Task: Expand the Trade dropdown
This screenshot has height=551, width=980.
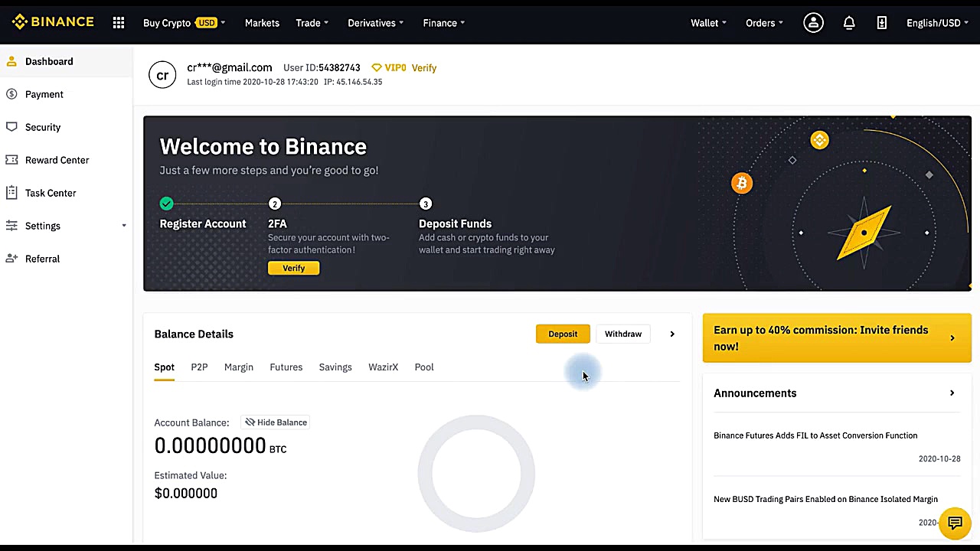Action: 312,23
